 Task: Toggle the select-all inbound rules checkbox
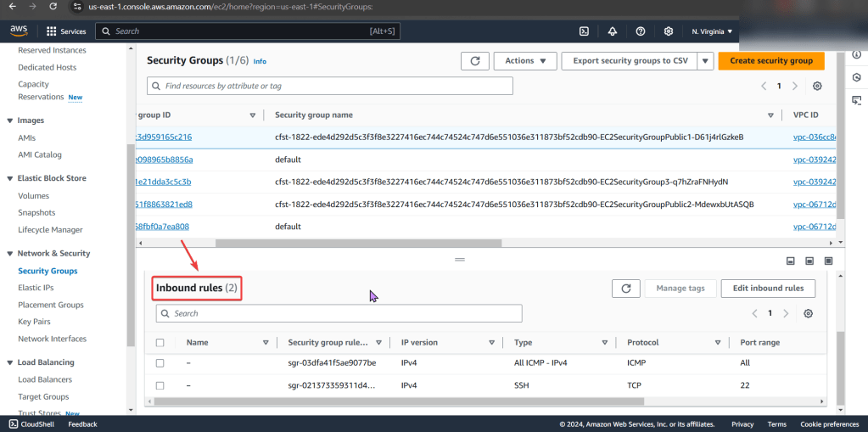click(x=160, y=343)
